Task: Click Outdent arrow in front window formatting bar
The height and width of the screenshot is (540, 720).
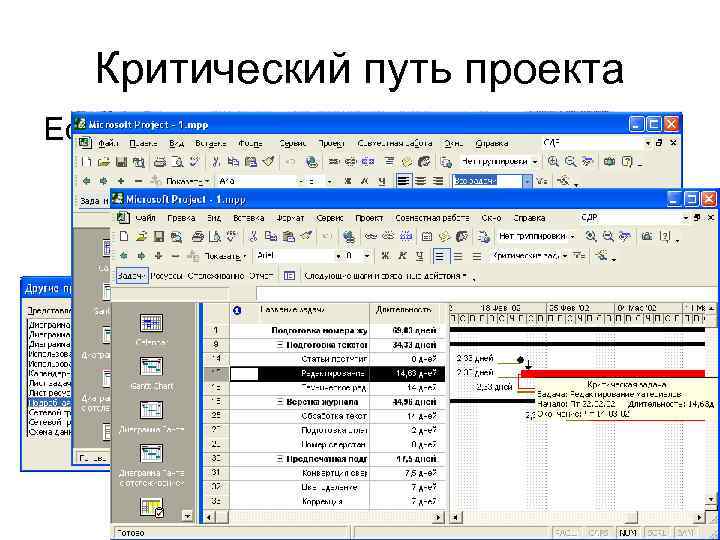Action: click(x=124, y=256)
